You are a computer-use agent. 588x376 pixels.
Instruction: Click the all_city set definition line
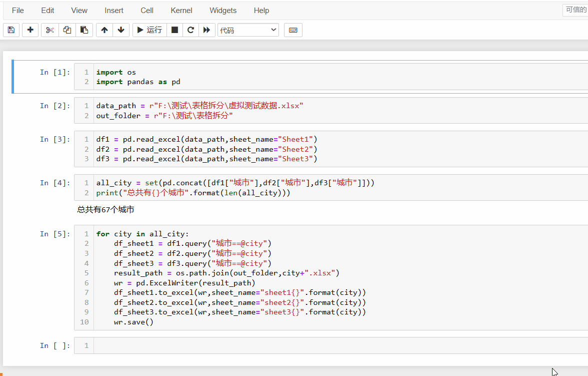tap(235, 183)
